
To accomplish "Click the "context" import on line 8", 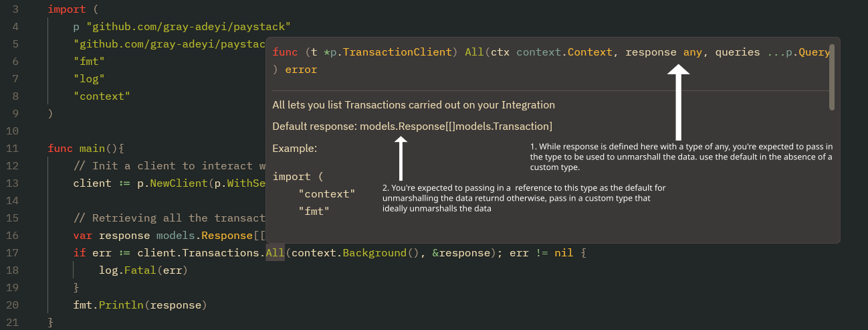I will [x=102, y=96].
